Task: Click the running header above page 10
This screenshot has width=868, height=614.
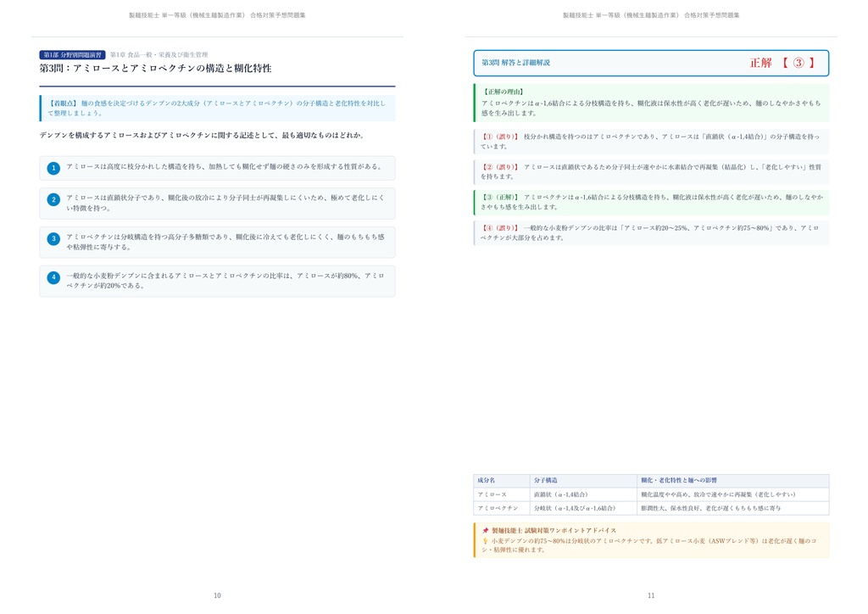Action: [x=217, y=15]
